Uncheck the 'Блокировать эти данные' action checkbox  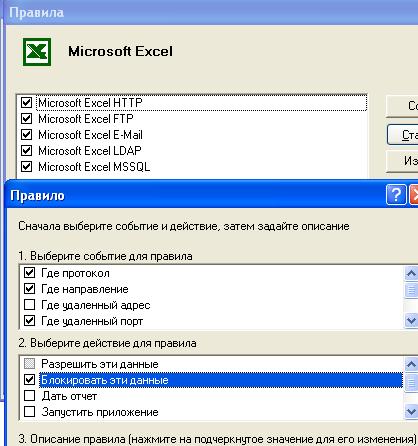[29, 380]
